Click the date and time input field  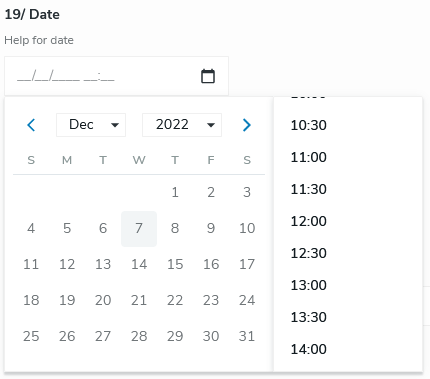[116, 76]
